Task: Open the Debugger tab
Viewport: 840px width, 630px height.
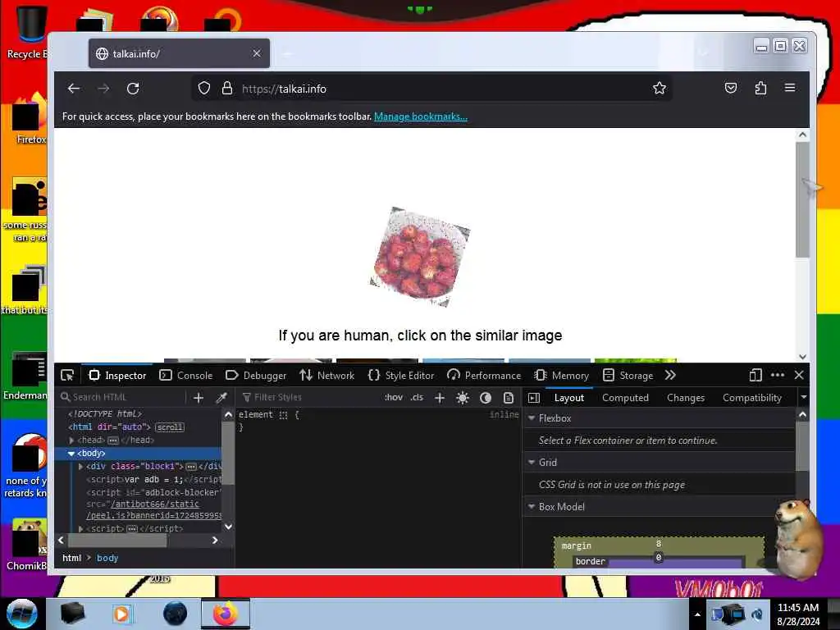Action: (256, 375)
